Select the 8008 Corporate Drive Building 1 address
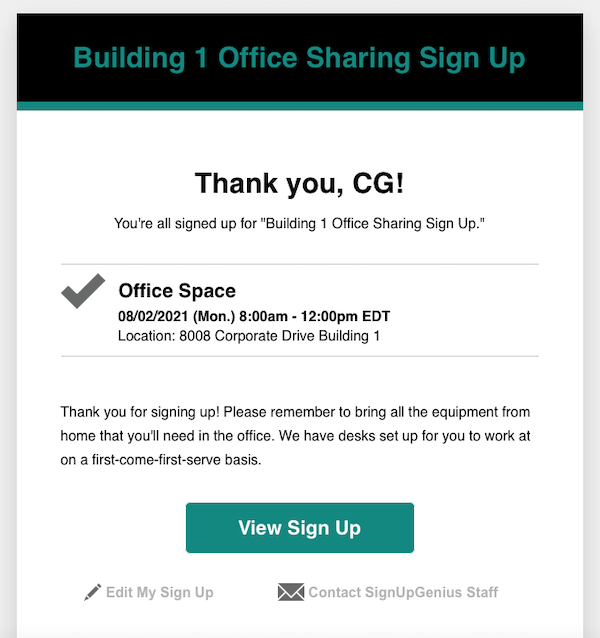This screenshot has width=600, height=638. (279, 336)
